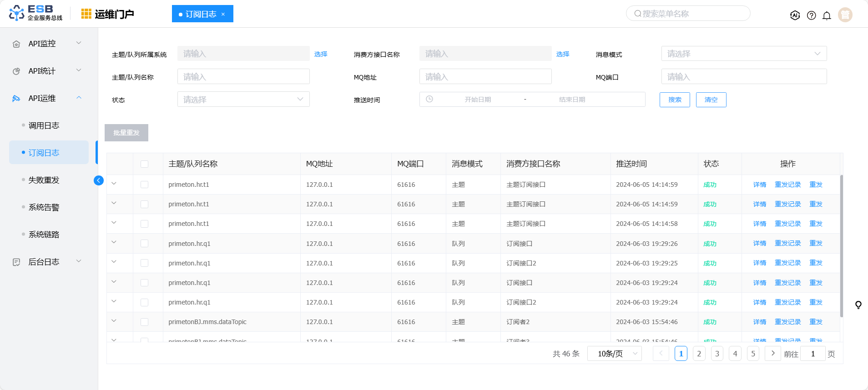Toggle the select-all checkbox in table header
Screen dimensions: 868x390
click(144, 164)
